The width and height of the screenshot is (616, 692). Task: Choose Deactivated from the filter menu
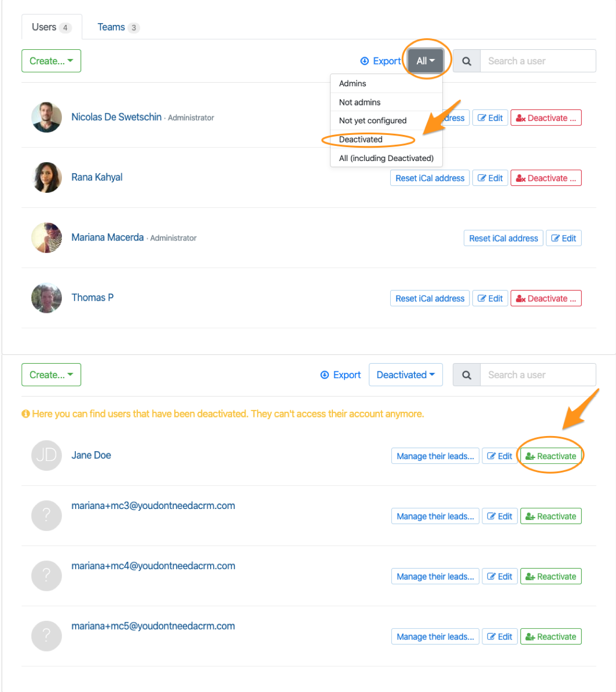361,140
